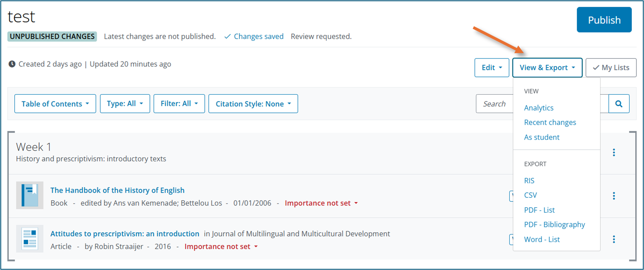The height and width of the screenshot is (270, 644).
Task: Open the Week 1 section options menu
Action: click(614, 152)
